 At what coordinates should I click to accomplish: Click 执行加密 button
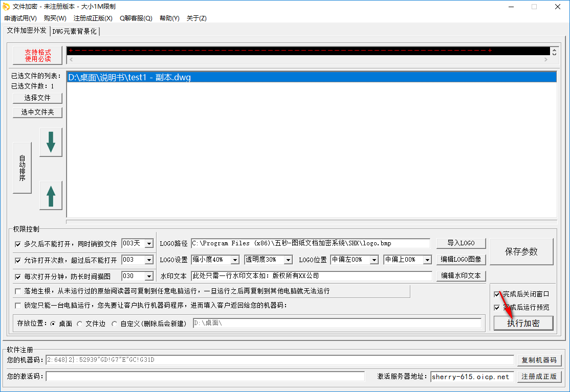[523, 323]
